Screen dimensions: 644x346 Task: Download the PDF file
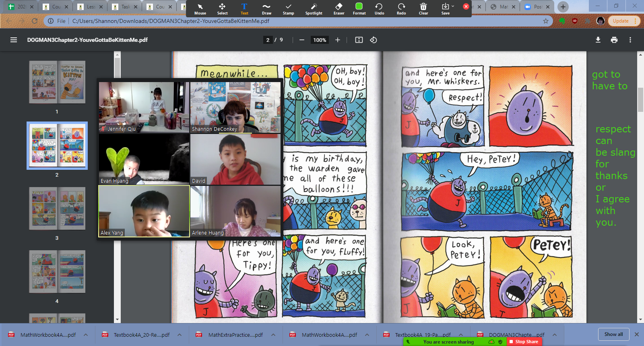tap(598, 40)
